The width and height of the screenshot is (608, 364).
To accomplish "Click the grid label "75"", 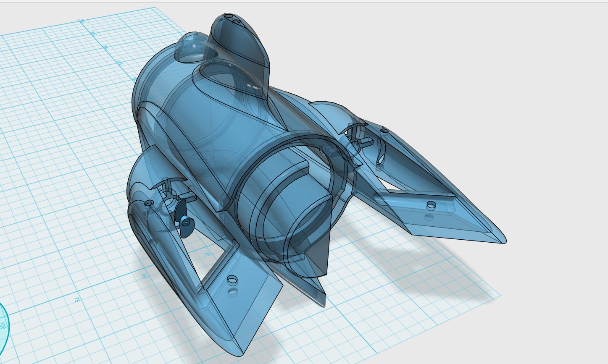I will (x=76, y=300).
